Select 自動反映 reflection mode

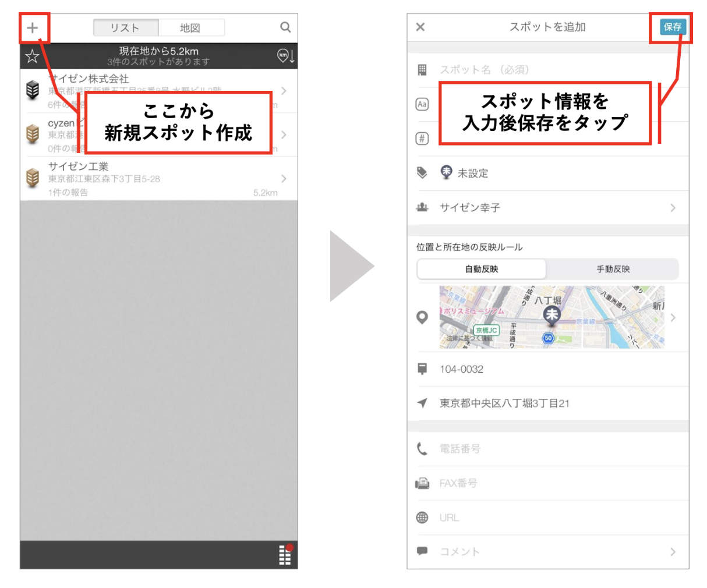click(482, 269)
